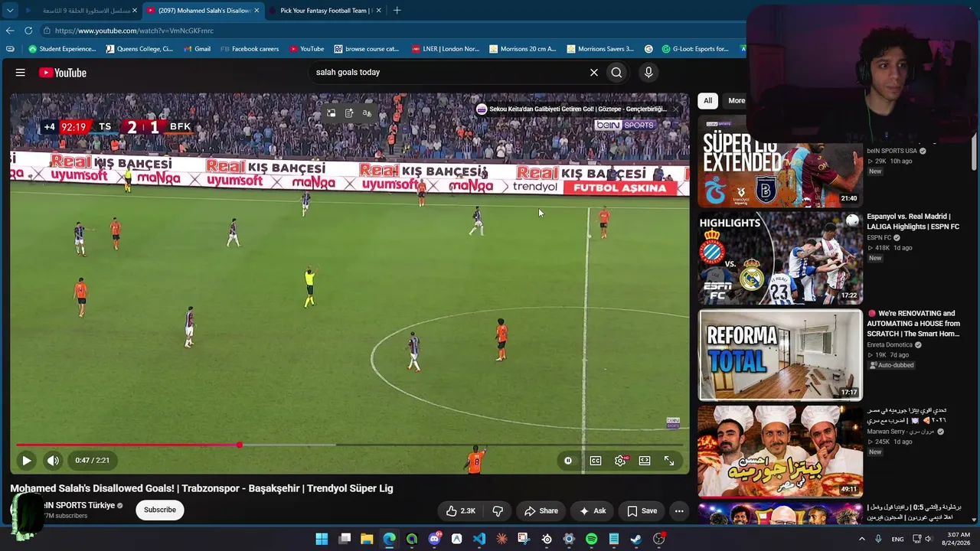Go to the YouTube home logo
Viewport: 980px width, 551px height.
(63, 73)
